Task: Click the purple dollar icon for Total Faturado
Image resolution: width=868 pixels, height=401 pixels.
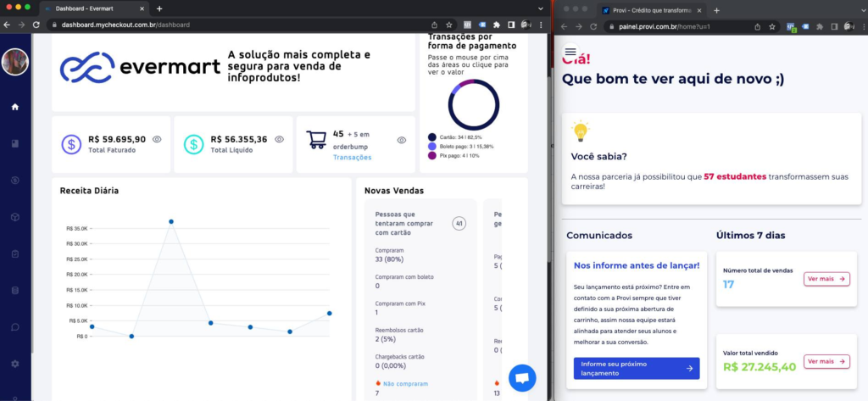Action: [x=71, y=145]
